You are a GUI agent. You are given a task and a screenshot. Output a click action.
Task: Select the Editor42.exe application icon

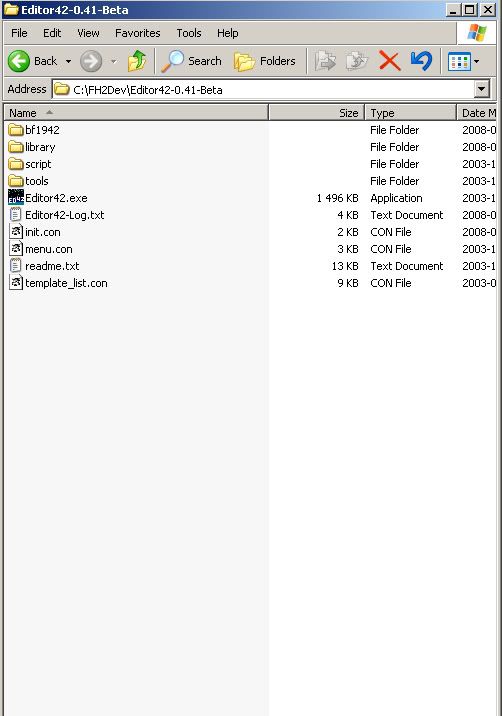click(16, 197)
